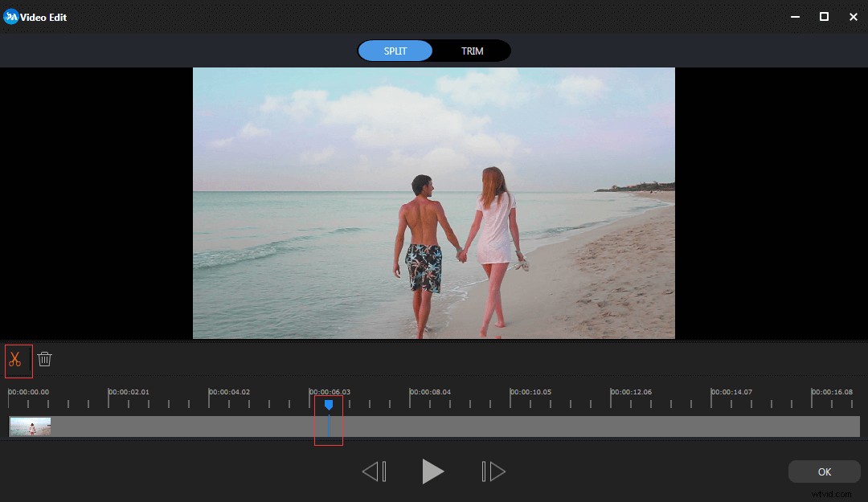This screenshot has width=868, height=502.
Task: Step back one frame with previous frame icon
Action: [x=375, y=471]
